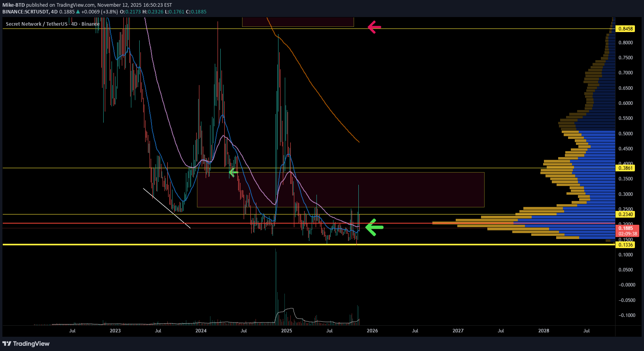
Task: Click the 0.3861 price label
Action: (x=625, y=168)
